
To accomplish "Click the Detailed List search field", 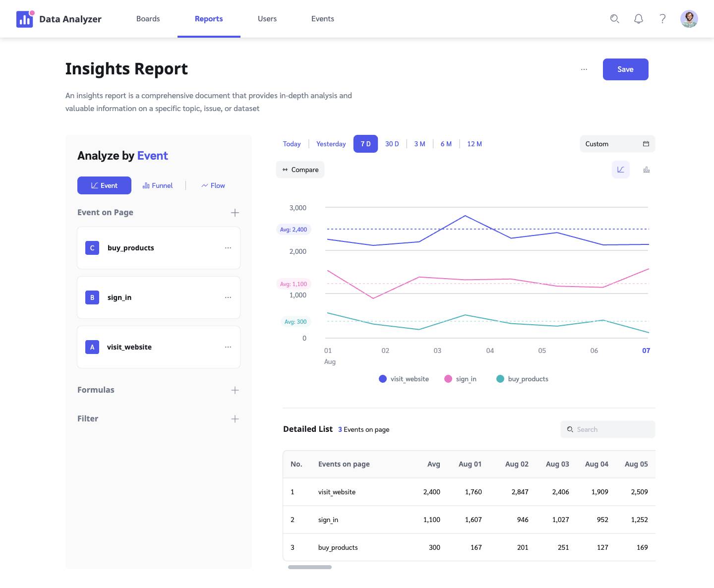I will [x=608, y=429].
